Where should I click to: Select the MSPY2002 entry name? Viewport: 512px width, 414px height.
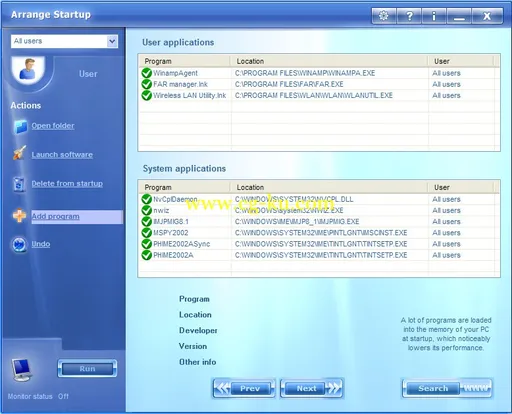pyautogui.click(x=171, y=233)
